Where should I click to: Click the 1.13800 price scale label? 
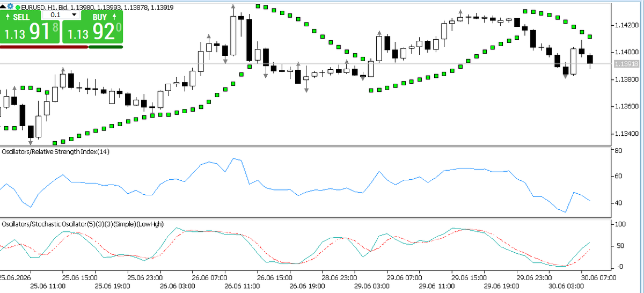[627, 79]
